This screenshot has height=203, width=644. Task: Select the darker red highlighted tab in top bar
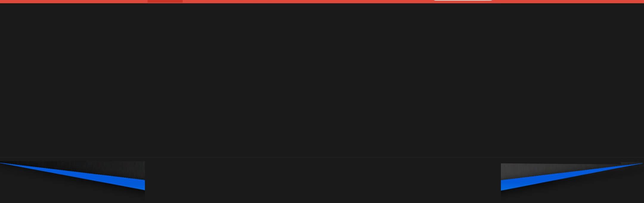[165, 1]
